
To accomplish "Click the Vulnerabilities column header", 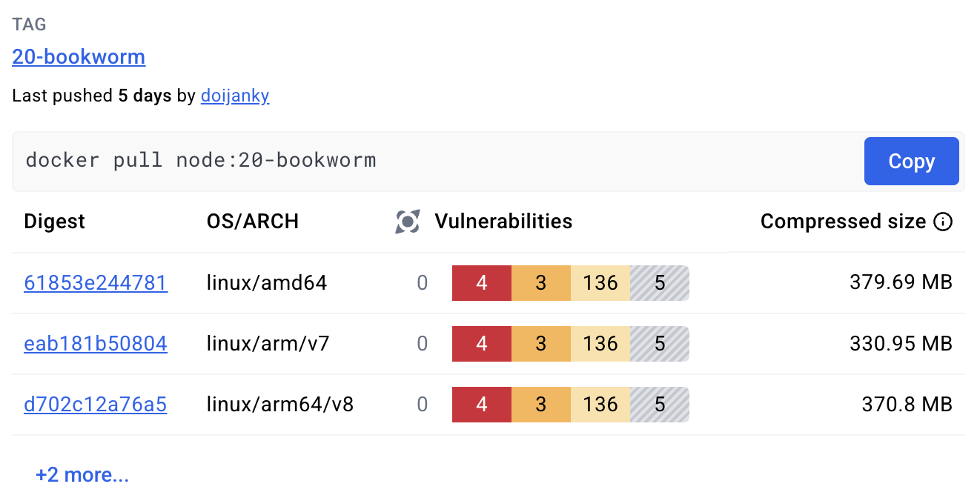I will (503, 222).
